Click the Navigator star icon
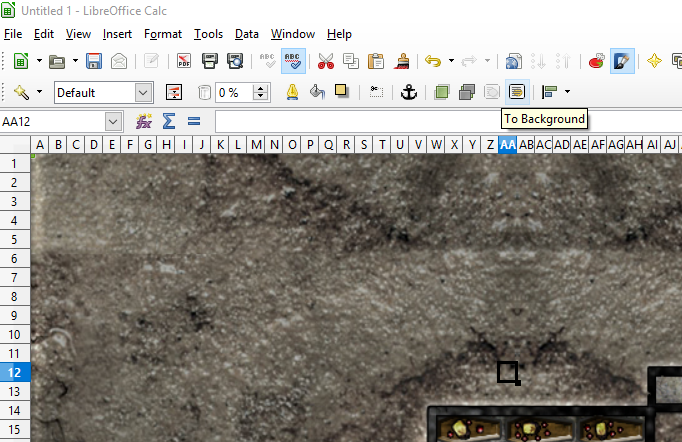This screenshot has height=442, width=682. tap(654, 61)
